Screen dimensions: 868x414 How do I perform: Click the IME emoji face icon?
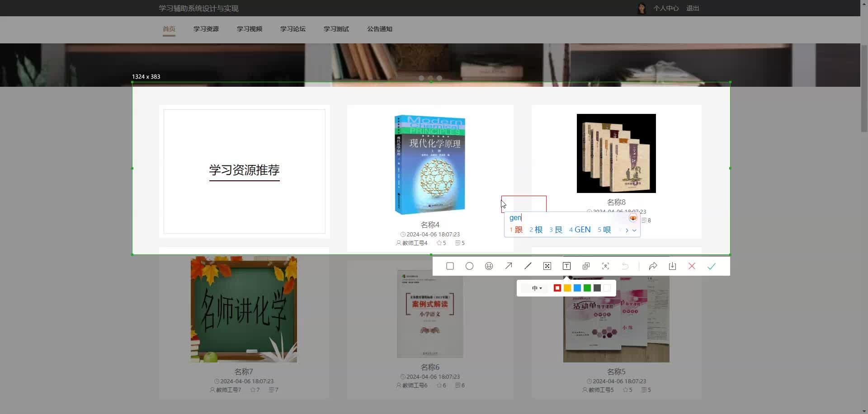tap(633, 218)
